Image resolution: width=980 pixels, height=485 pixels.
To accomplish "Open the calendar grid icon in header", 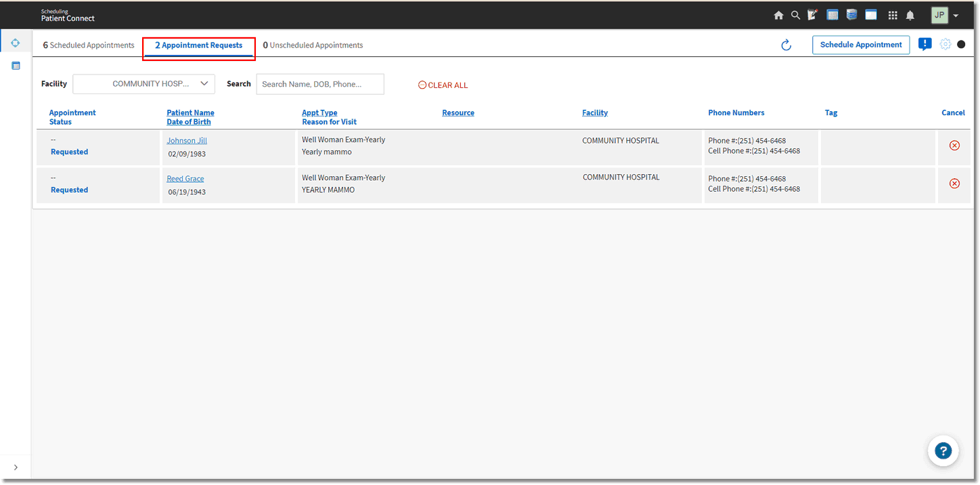I will [832, 15].
